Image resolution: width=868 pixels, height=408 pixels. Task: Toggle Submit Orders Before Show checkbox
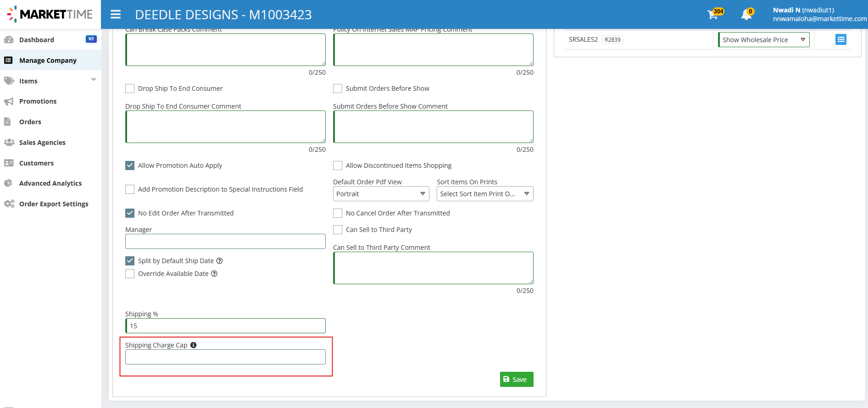point(338,88)
